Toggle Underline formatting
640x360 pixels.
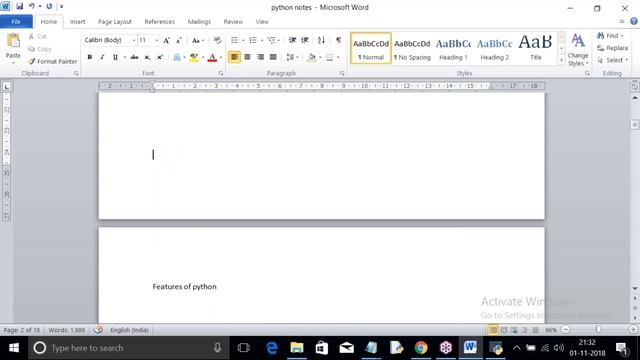[x=115, y=57]
